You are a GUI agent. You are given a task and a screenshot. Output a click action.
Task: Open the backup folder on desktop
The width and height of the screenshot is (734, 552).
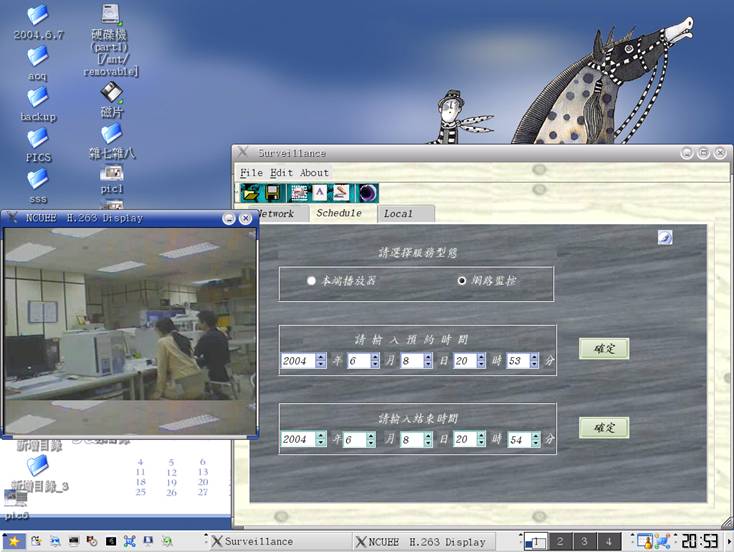(x=38, y=97)
